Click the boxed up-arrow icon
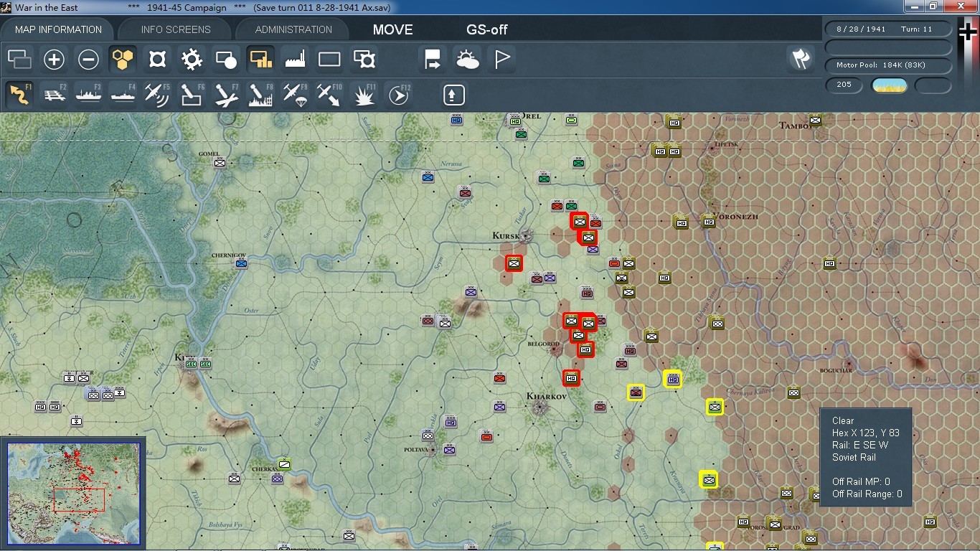Viewport: 980px width, 551px height. pos(454,95)
